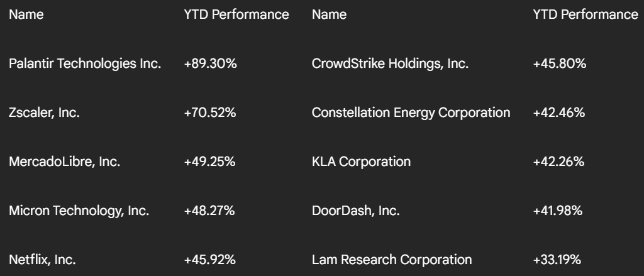644x276 pixels.
Task: Click Constellation Energy Corporation name
Action: pos(411,113)
